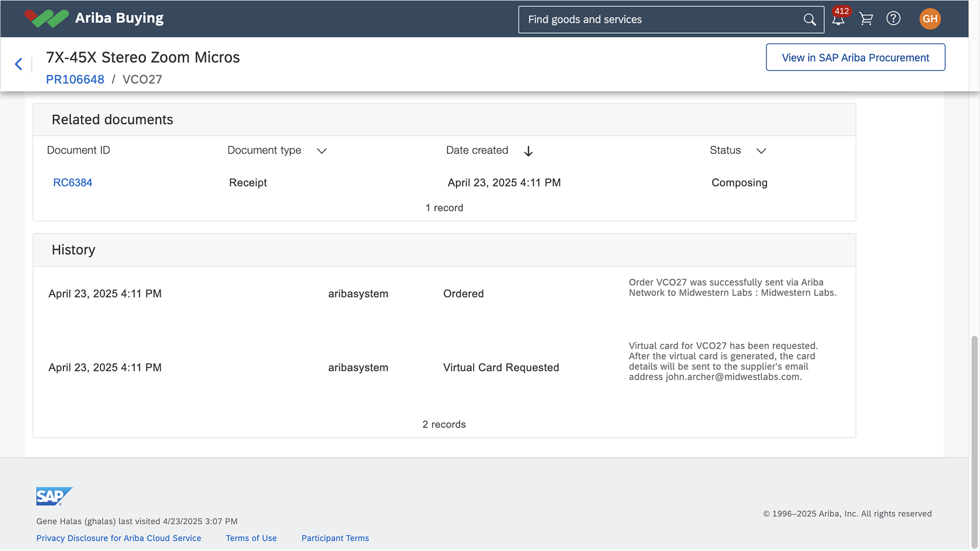The width and height of the screenshot is (980, 551).
Task: Expand the Status filter chevron
Action: pos(761,151)
